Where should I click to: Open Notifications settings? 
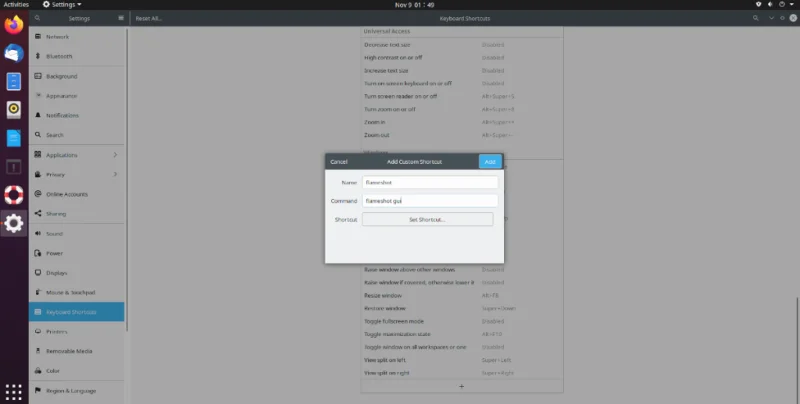(x=77, y=115)
